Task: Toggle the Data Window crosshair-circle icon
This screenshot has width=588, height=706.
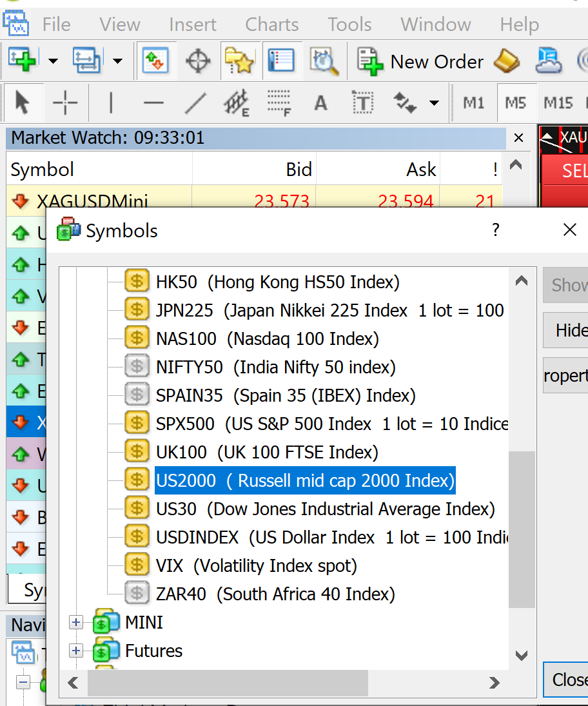Action: click(x=198, y=61)
